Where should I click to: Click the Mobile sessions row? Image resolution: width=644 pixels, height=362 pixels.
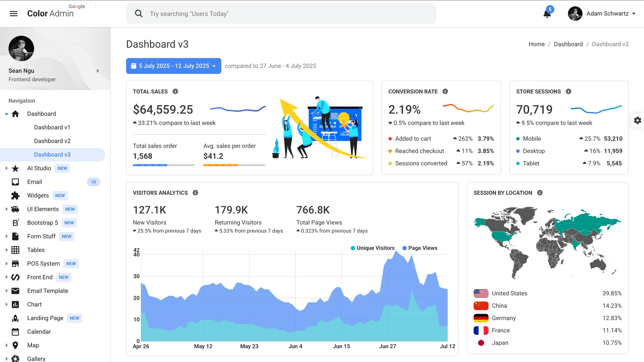click(569, 139)
